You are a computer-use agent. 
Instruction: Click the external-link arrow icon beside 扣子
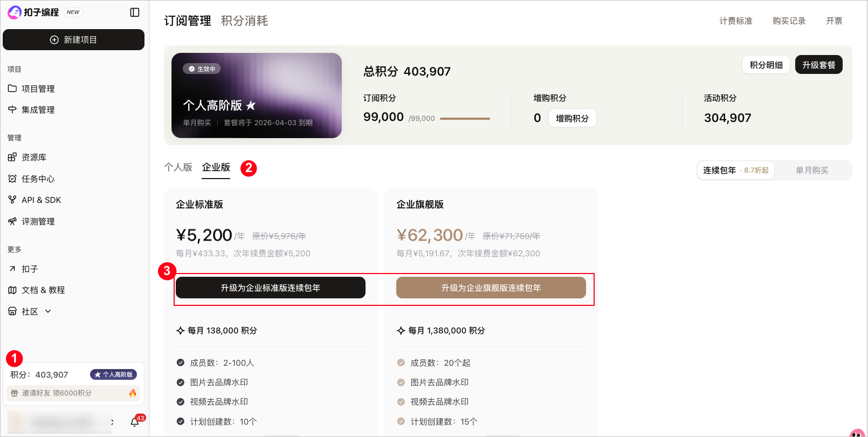click(x=12, y=269)
